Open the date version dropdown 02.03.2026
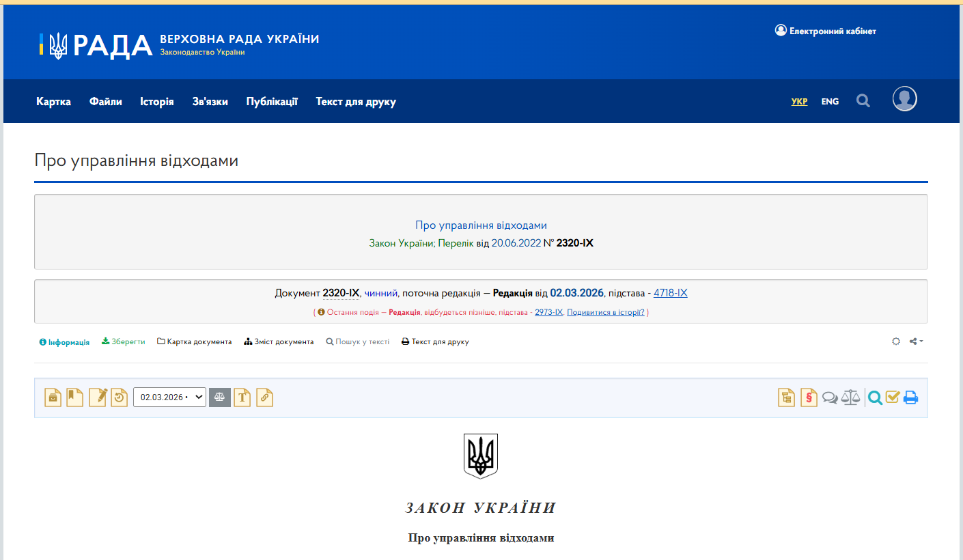The width and height of the screenshot is (963, 560). point(169,397)
